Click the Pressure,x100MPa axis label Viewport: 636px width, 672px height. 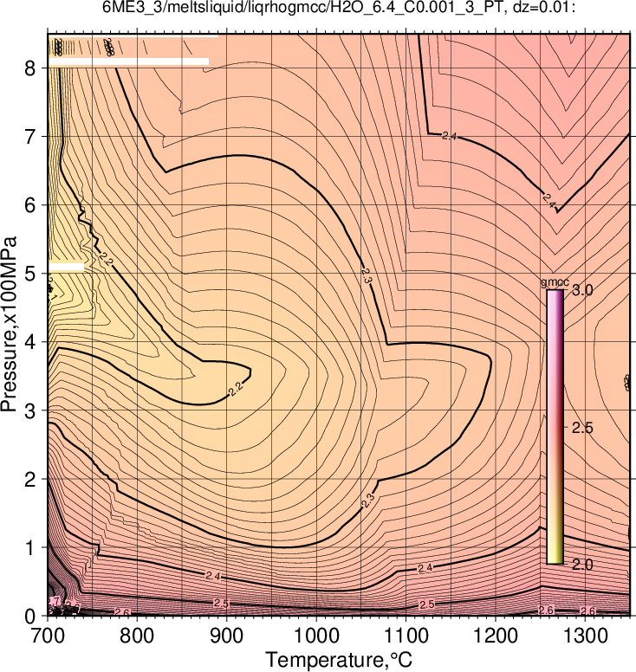(9, 324)
